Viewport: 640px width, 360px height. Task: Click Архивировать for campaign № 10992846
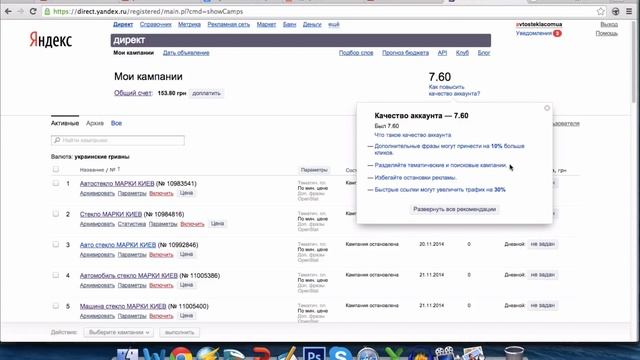[x=97, y=254]
